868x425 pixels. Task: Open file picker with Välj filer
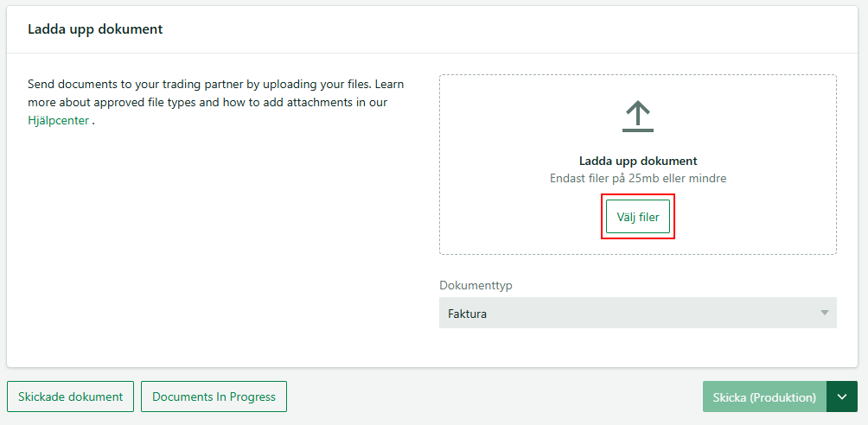click(x=638, y=217)
